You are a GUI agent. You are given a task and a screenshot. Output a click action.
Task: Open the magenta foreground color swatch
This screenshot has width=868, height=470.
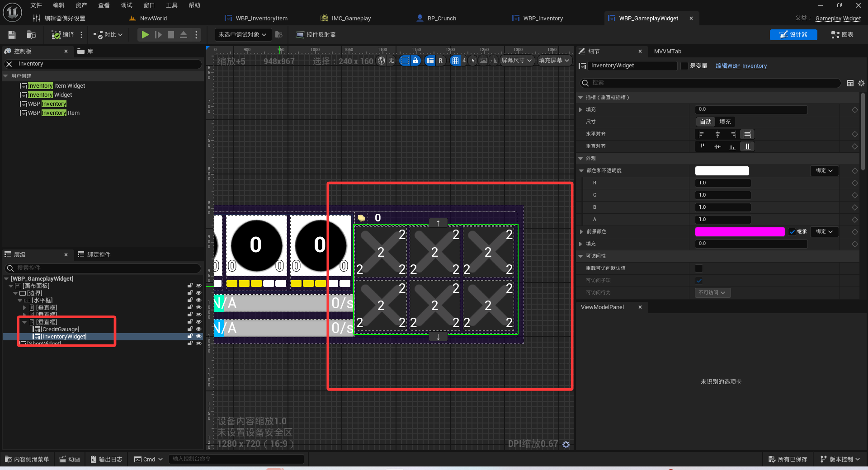click(740, 232)
